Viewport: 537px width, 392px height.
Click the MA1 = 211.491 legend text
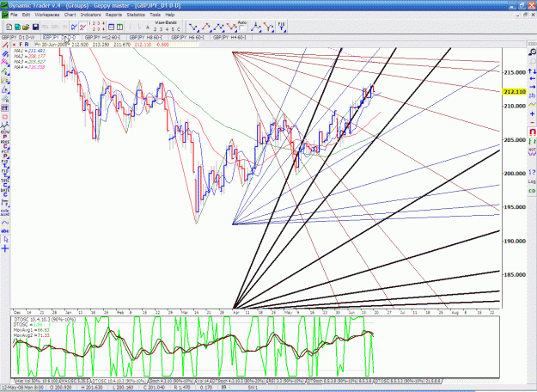tap(29, 51)
